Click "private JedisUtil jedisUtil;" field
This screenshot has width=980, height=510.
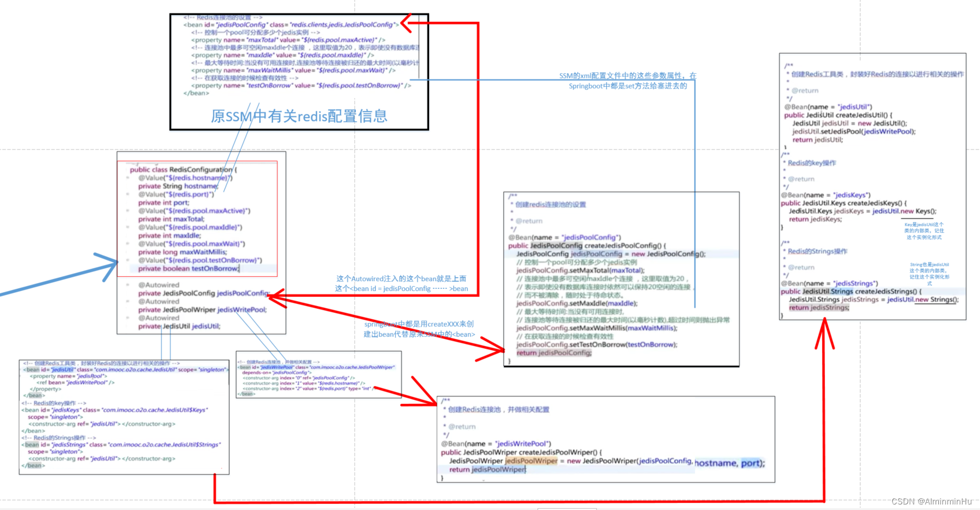(x=179, y=326)
